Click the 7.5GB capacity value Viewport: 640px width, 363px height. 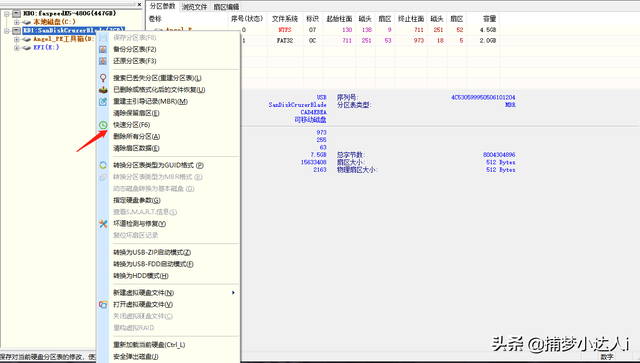318,155
